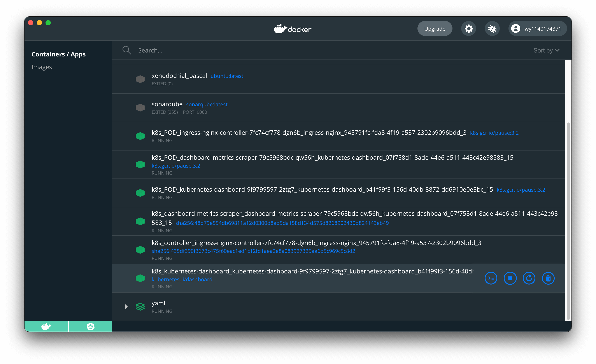Screen dimensions: 596x364
Task: Click k8s_controller_ingress-nginx container icon
Action: tap(140, 250)
